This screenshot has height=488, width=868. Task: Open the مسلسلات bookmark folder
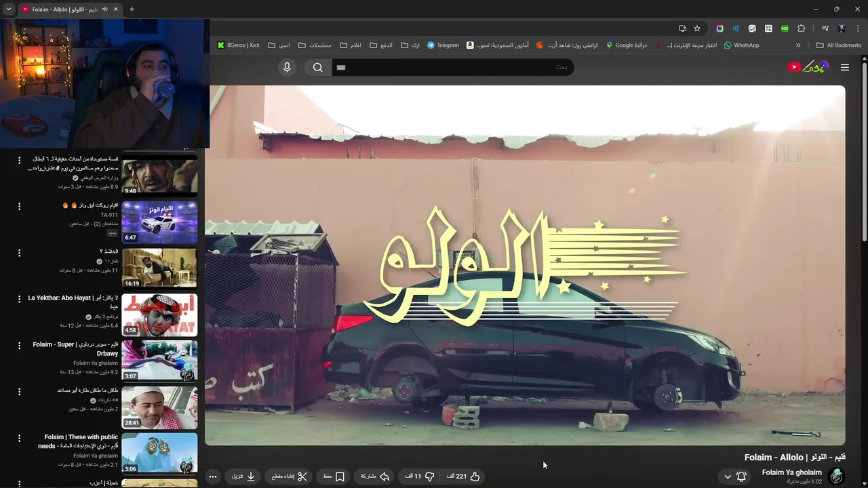coord(315,45)
